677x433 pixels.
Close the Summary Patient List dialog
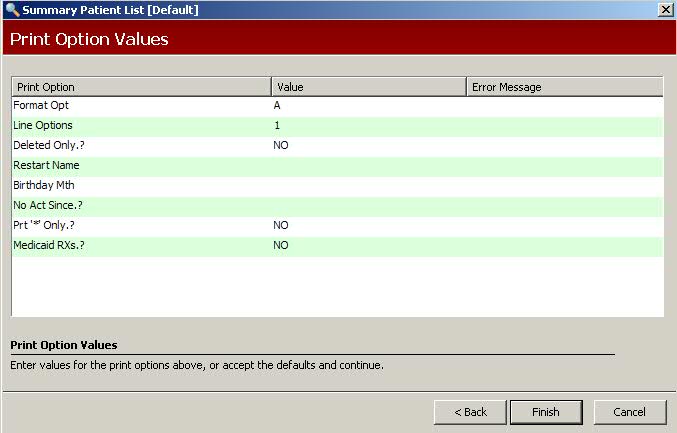click(x=665, y=9)
